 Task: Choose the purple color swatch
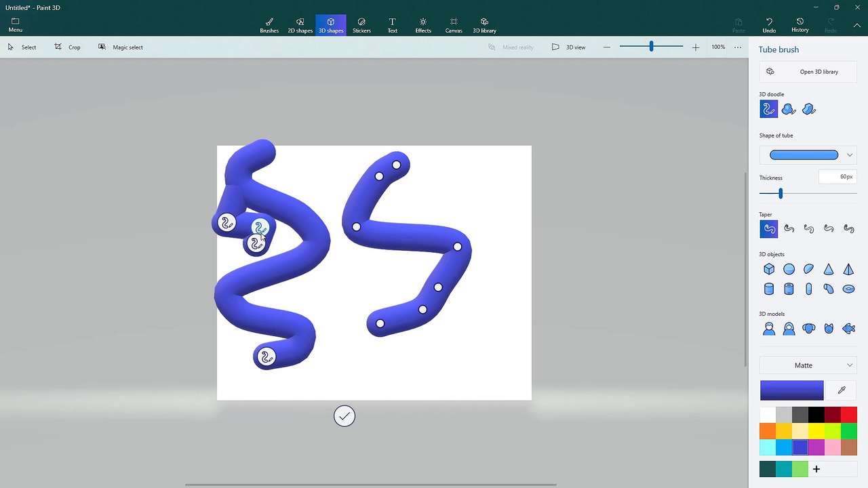point(816,447)
